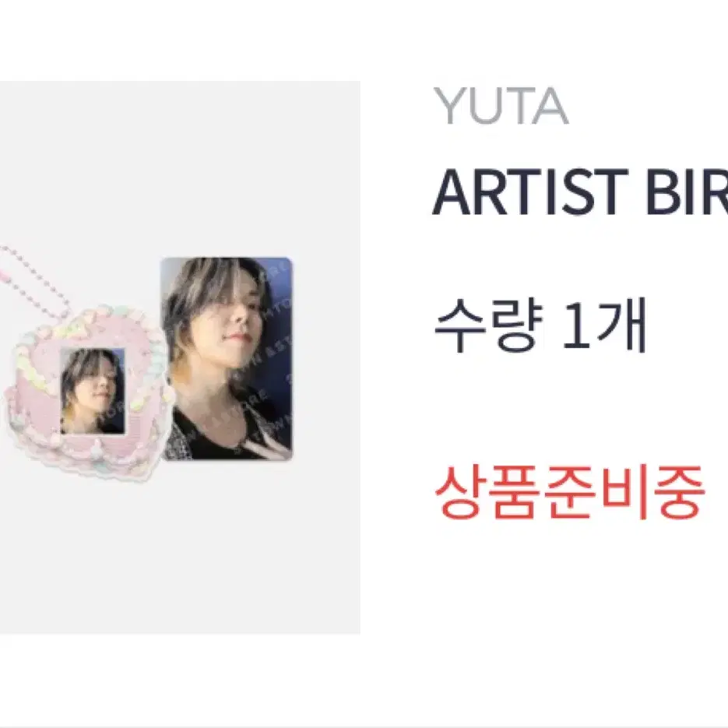Open the YUTA artist name link
The width and height of the screenshot is (728, 728).
(x=501, y=107)
